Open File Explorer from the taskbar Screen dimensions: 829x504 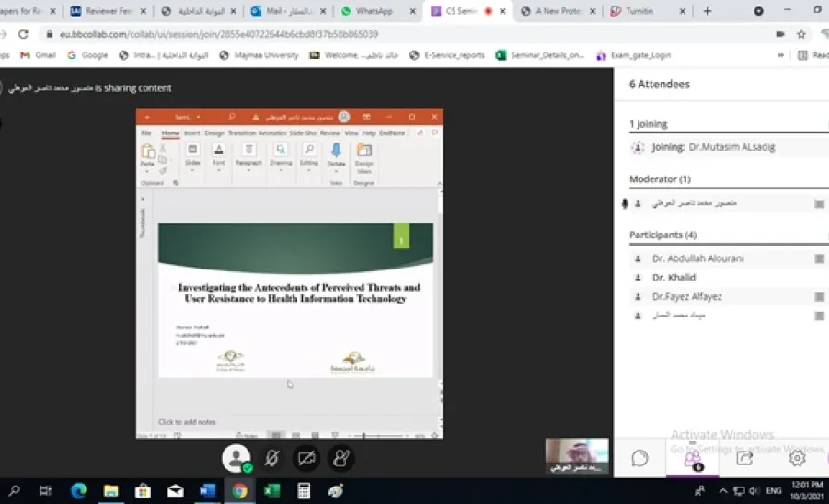[111, 491]
